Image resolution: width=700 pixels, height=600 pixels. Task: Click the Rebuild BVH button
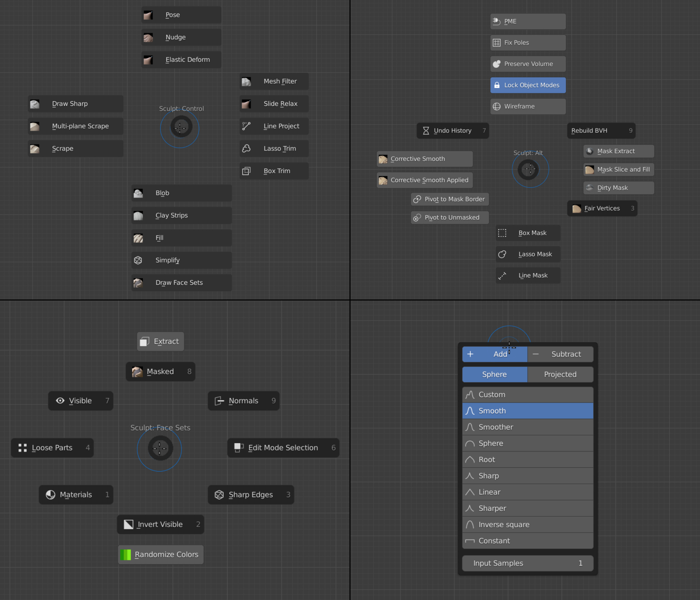(x=601, y=130)
